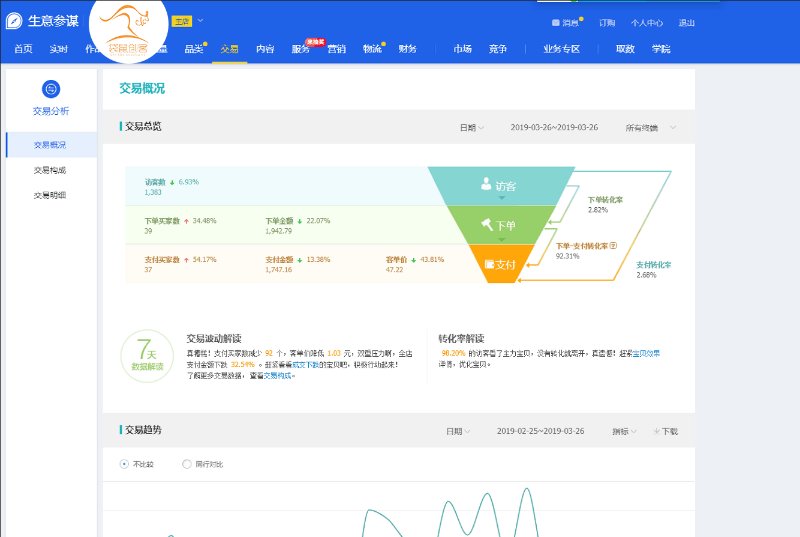Click the 支付金额 value 1,747.16

coord(279,270)
